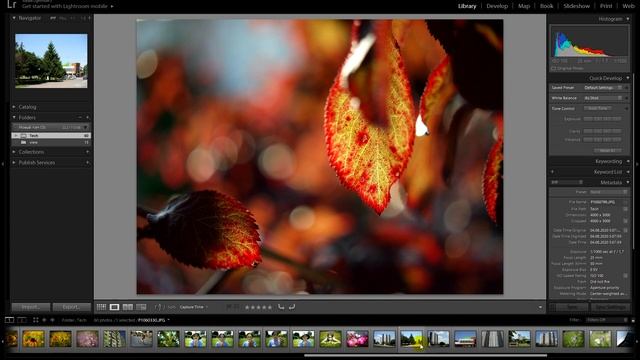Collapse the Folders panel

click(14, 118)
